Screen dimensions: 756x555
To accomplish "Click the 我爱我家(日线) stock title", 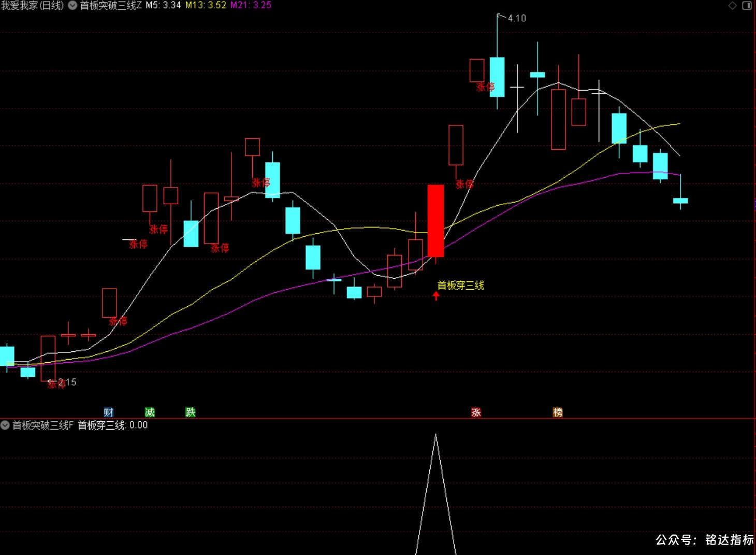I will [32, 5].
